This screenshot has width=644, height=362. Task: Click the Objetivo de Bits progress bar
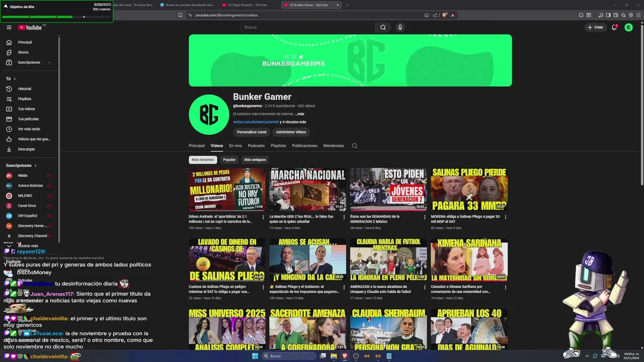pyautogui.click(x=56, y=17)
